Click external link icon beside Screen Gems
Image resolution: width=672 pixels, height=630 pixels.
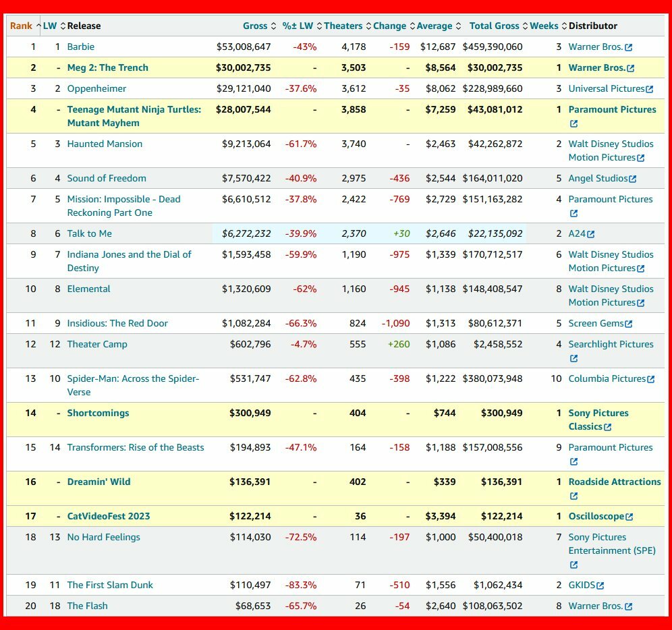tap(629, 324)
